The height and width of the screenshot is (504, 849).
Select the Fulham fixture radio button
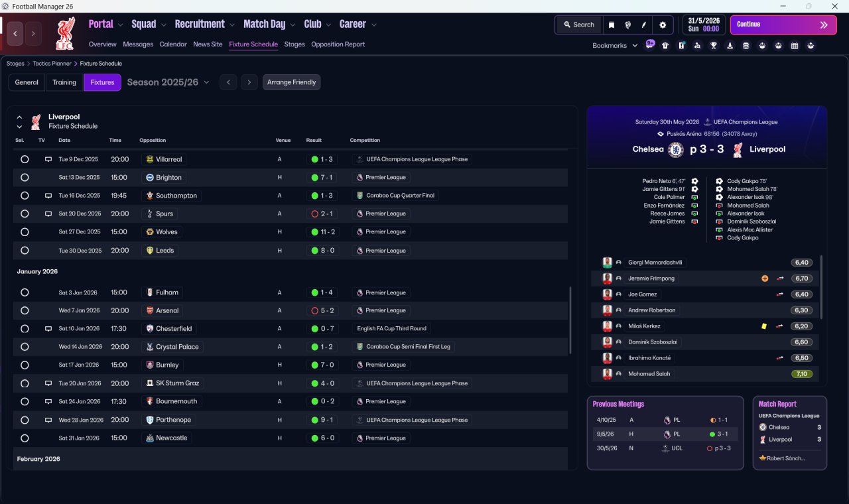coord(25,292)
